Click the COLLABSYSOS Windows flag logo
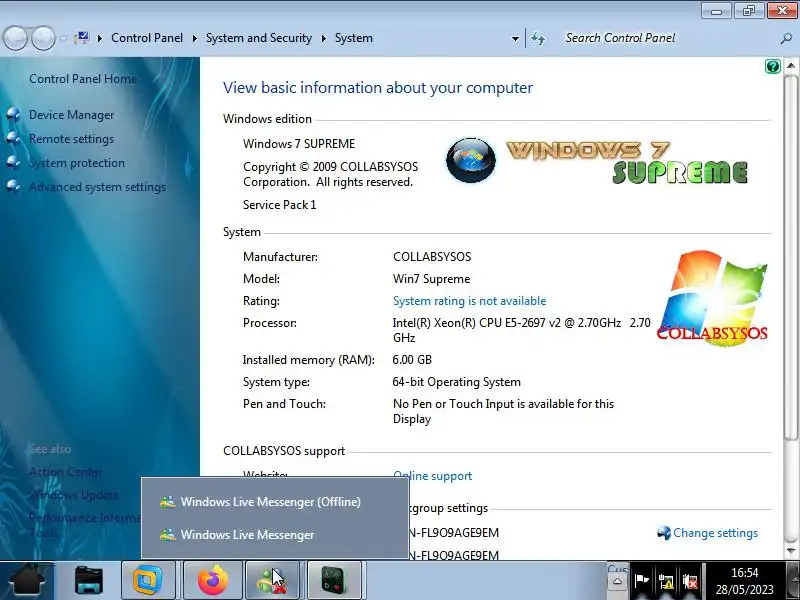Screen dimensions: 800x600 point(712,298)
